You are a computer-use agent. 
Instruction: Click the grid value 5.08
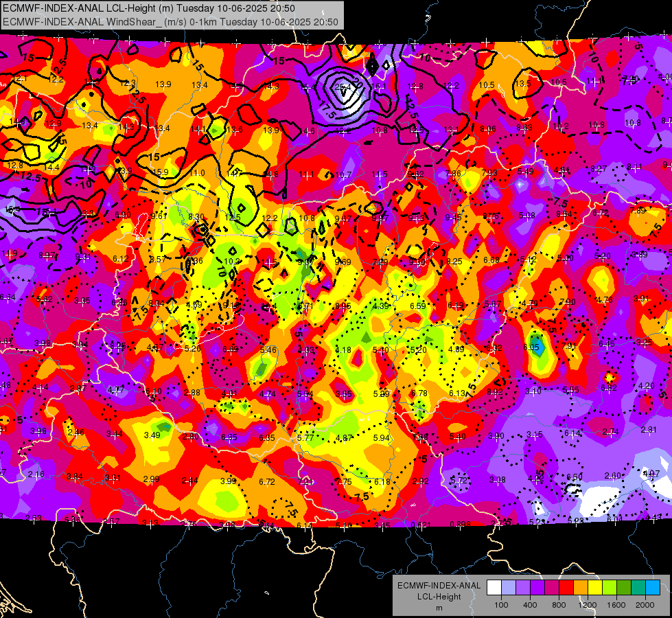[526, 216]
